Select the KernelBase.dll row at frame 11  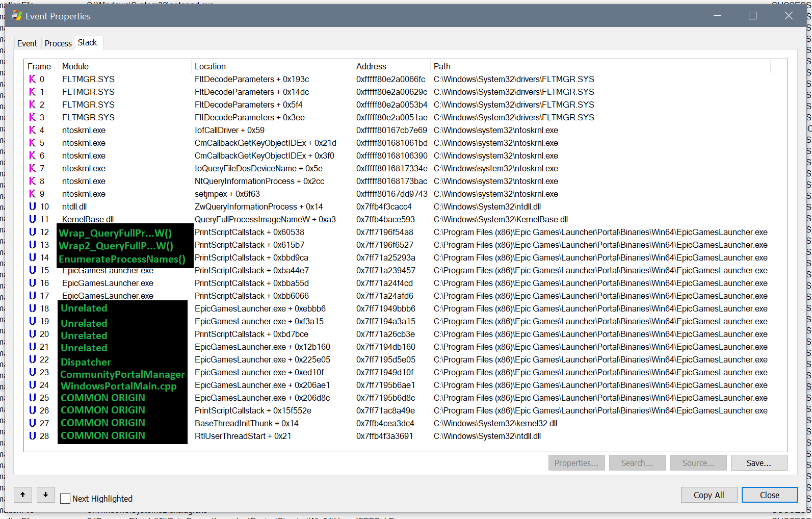click(405, 219)
